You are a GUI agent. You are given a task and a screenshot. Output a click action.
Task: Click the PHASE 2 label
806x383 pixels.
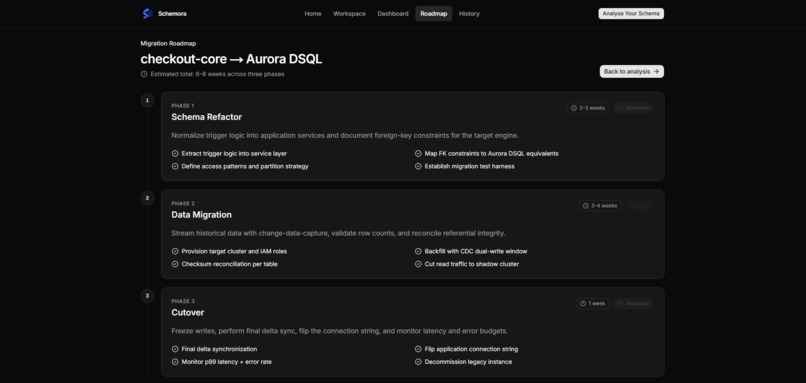[x=183, y=204]
